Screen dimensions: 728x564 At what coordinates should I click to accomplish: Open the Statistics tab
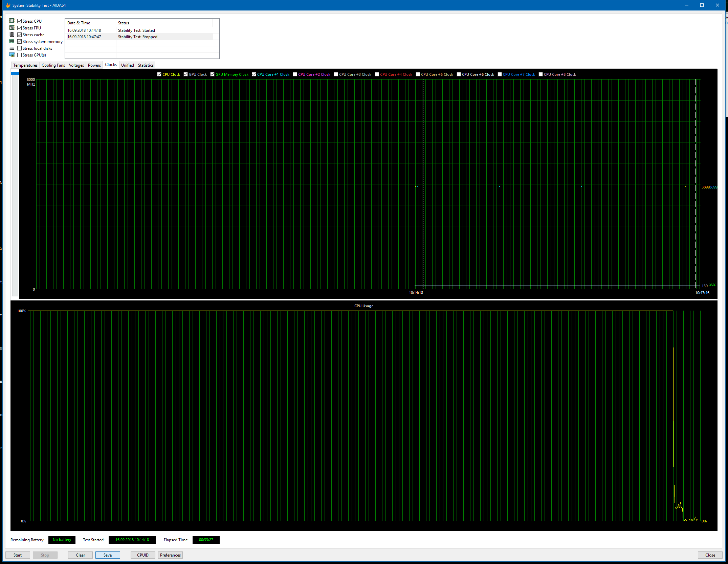pos(146,65)
